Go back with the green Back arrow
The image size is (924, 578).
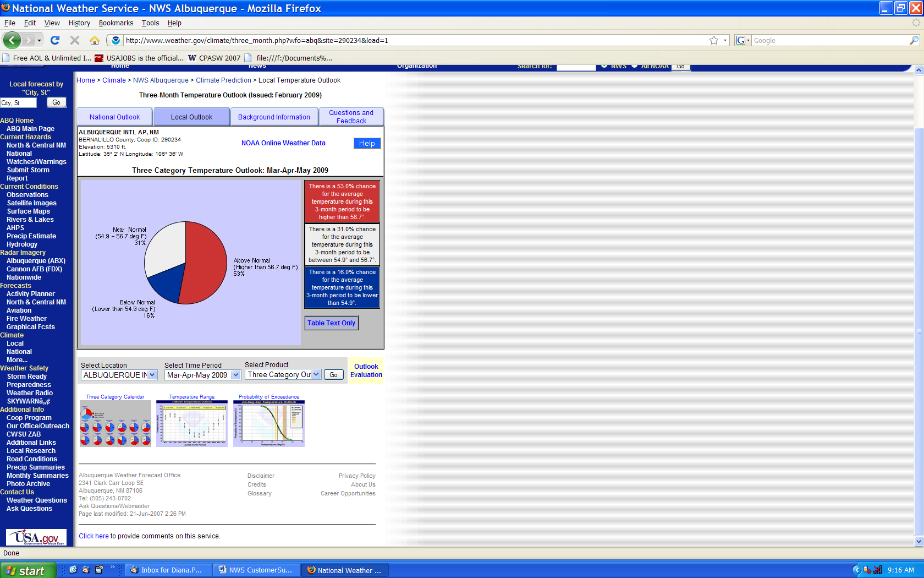coord(12,40)
